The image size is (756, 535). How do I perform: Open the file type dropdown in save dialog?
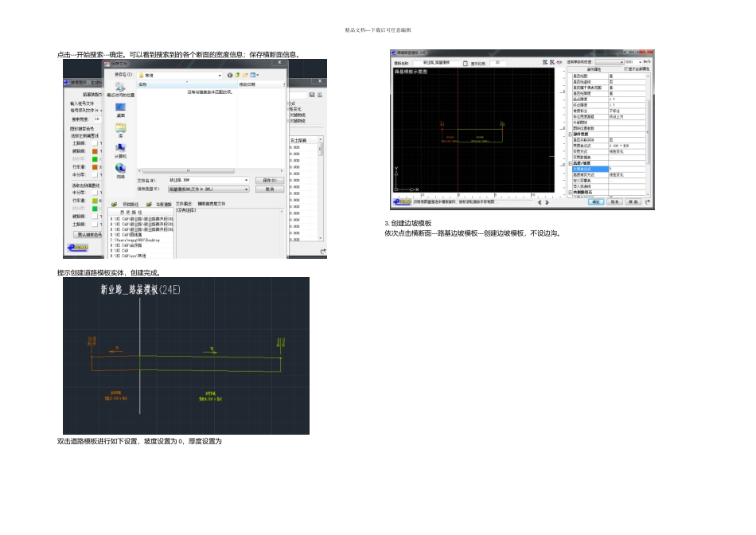[247, 189]
